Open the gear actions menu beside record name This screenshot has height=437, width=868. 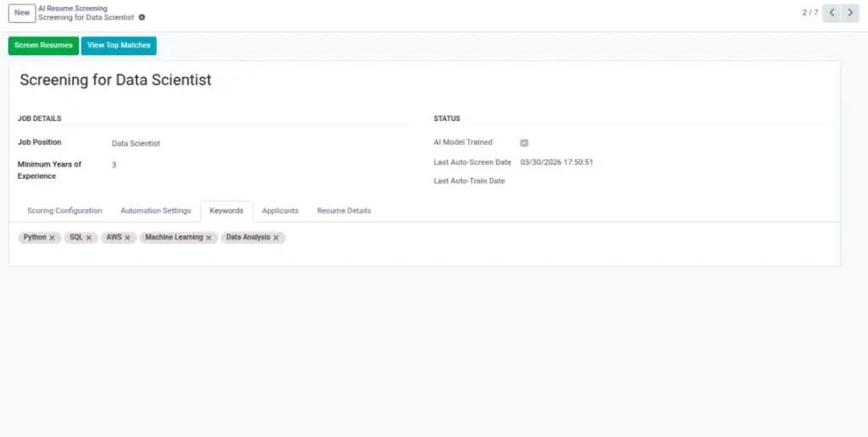tap(142, 18)
